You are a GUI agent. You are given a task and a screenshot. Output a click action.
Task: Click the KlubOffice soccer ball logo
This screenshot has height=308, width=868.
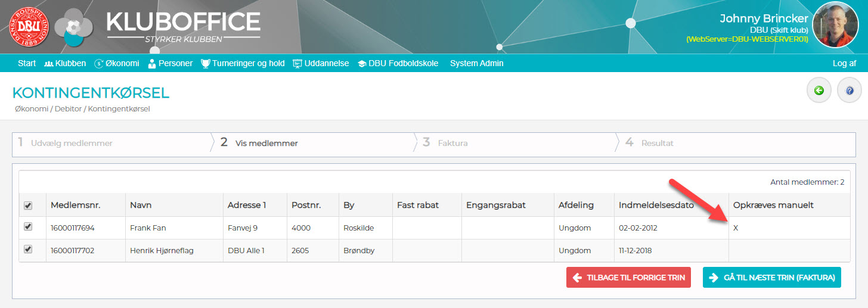(x=74, y=27)
